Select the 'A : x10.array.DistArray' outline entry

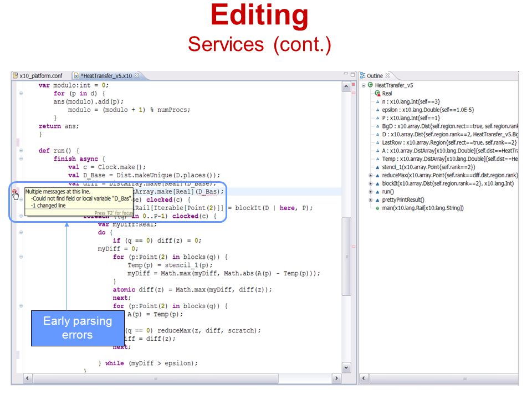click(x=450, y=151)
